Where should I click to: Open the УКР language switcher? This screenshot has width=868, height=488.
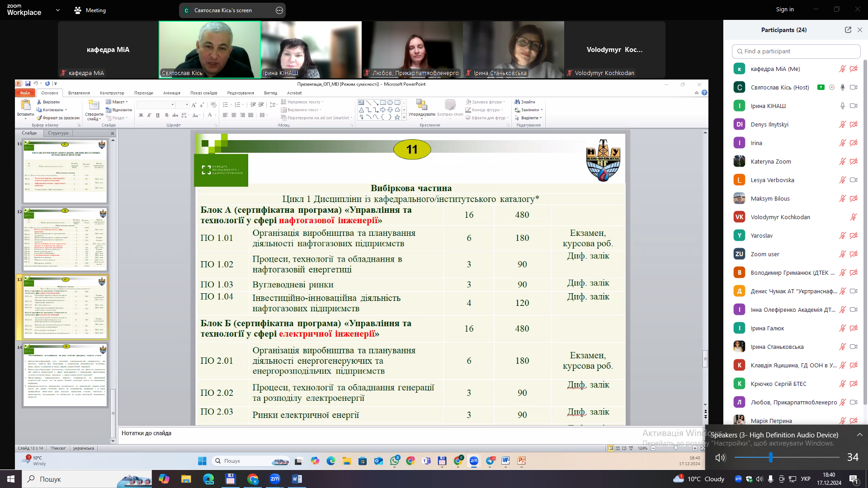(x=805, y=479)
